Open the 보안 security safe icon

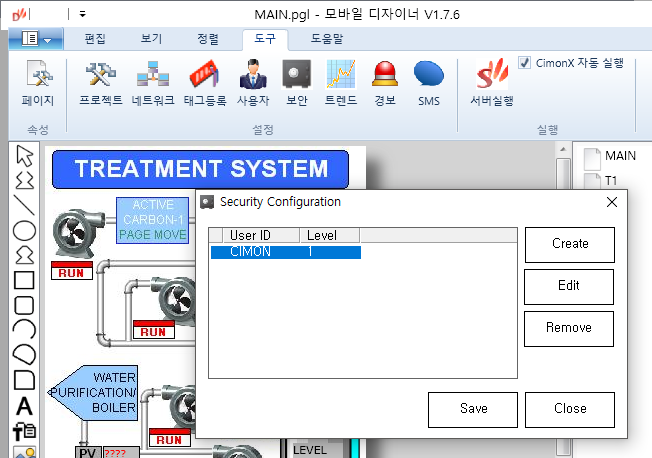296,83
